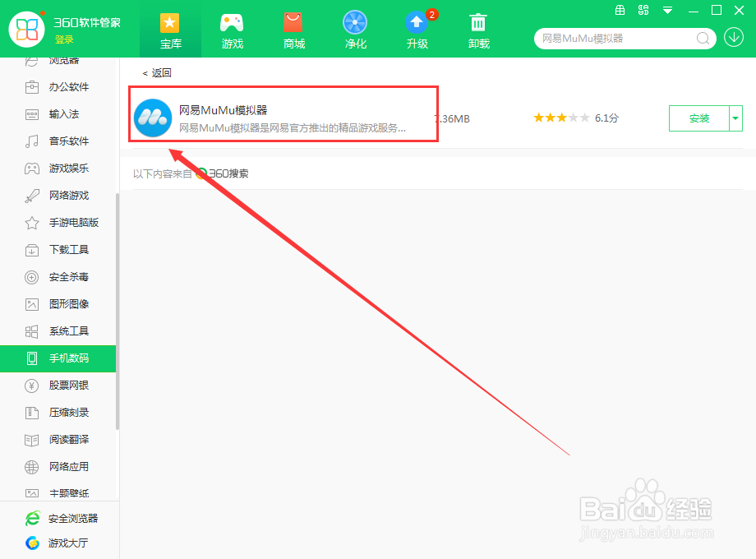Open the 净化 cleanup tool

[x=355, y=29]
